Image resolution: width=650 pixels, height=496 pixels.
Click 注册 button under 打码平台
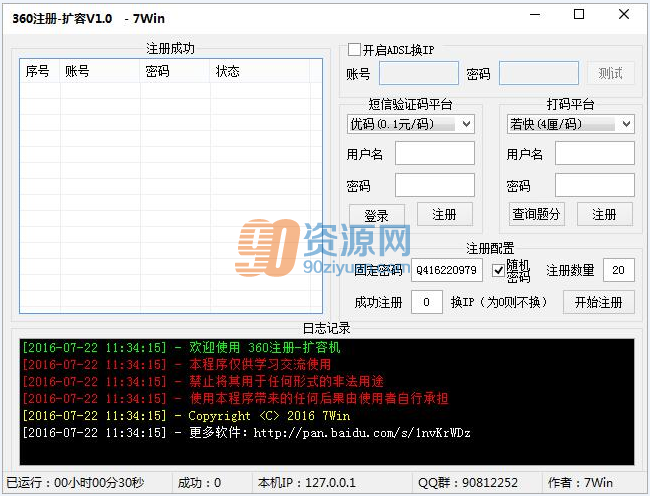click(604, 214)
